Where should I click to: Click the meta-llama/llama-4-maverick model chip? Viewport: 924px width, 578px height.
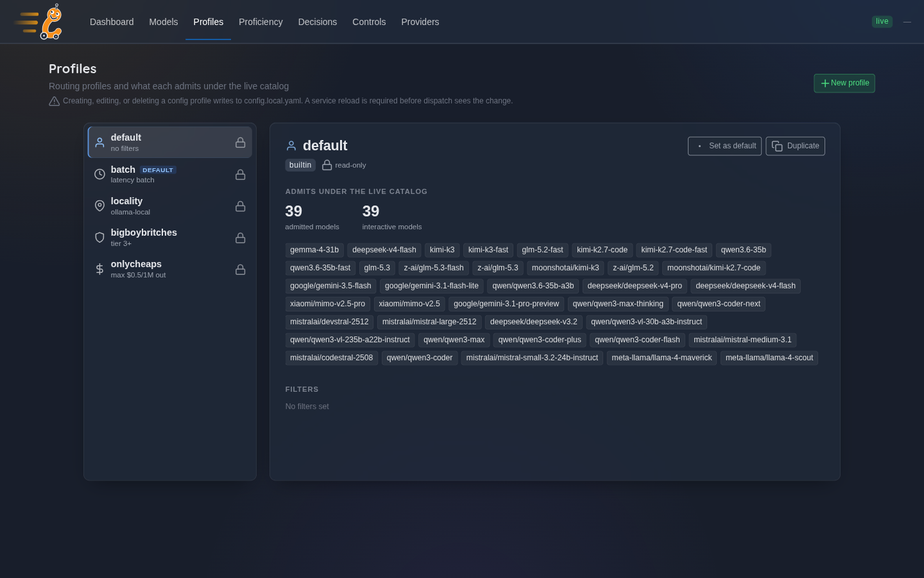(662, 358)
